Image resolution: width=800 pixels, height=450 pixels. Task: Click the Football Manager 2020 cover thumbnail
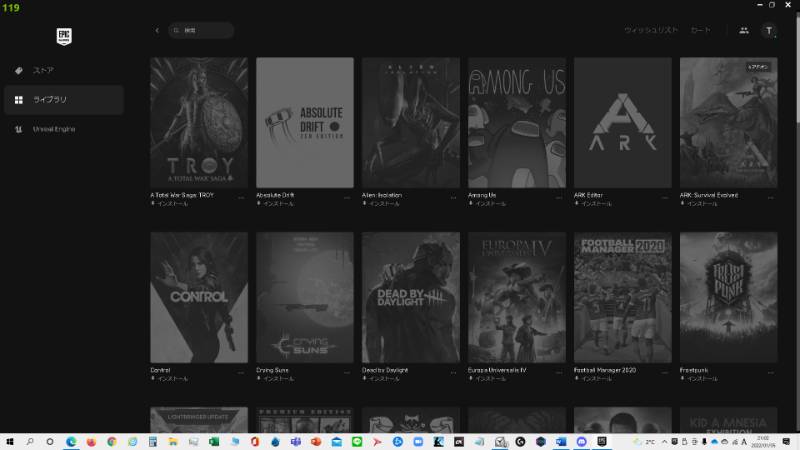pos(622,297)
